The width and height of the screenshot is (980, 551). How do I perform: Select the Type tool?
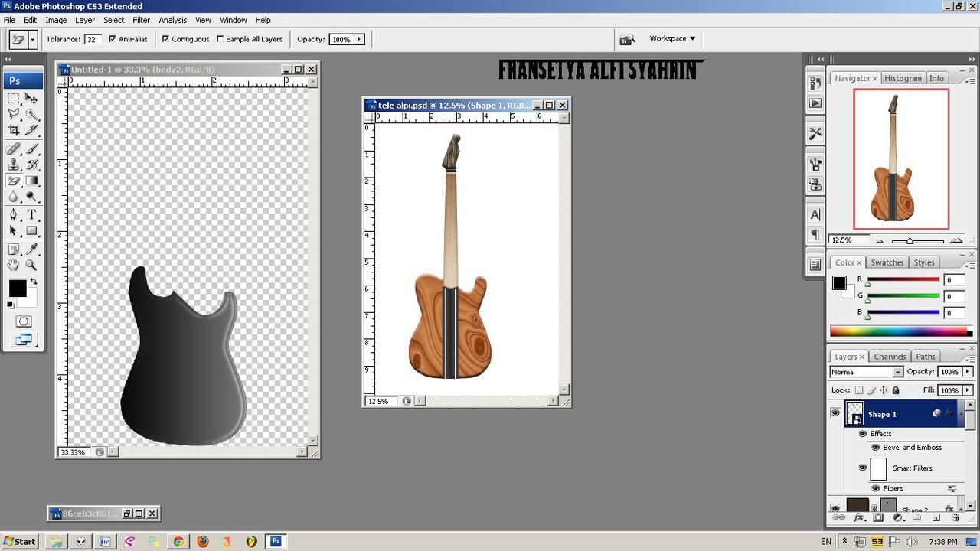32,215
